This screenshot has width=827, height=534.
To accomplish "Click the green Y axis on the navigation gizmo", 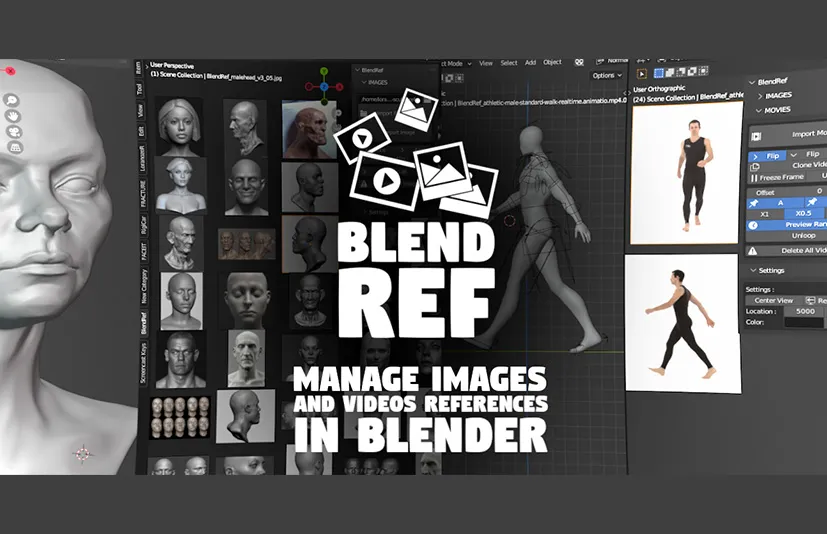I will point(324,71).
